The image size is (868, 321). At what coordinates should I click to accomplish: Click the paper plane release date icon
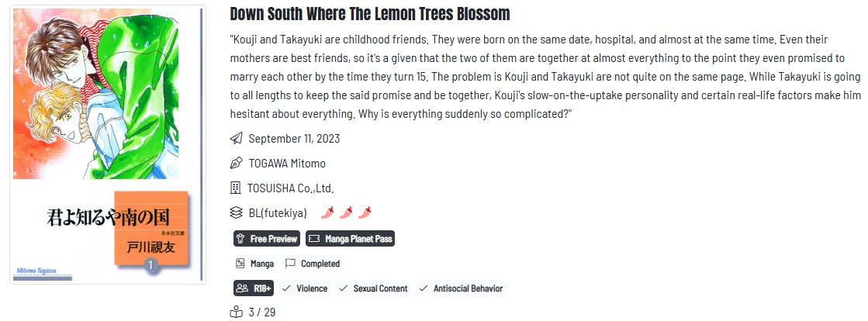[x=237, y=139]
